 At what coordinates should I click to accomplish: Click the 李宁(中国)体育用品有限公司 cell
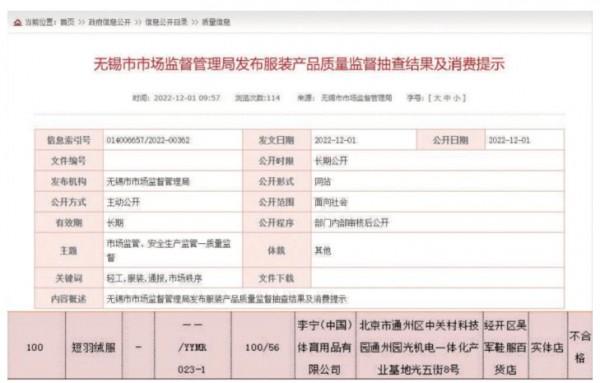click(325, 346)
